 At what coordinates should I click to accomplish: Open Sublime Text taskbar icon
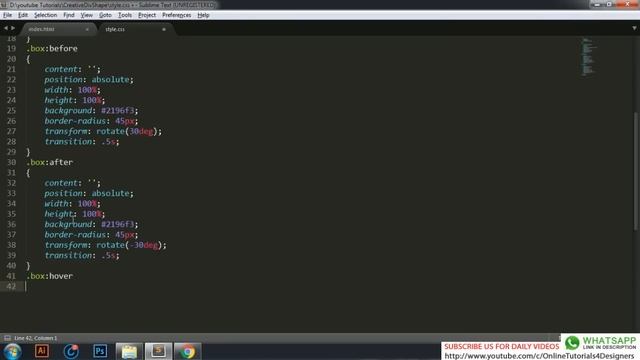158,351
